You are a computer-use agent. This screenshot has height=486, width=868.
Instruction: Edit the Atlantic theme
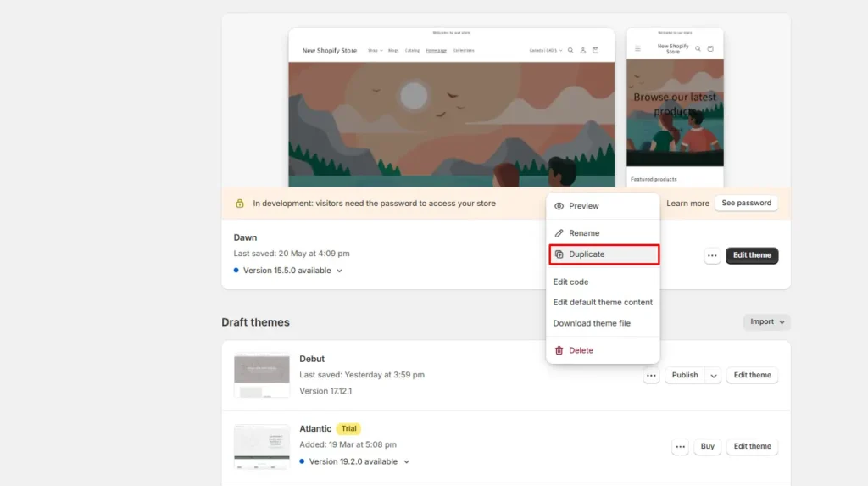coord(752,447)
